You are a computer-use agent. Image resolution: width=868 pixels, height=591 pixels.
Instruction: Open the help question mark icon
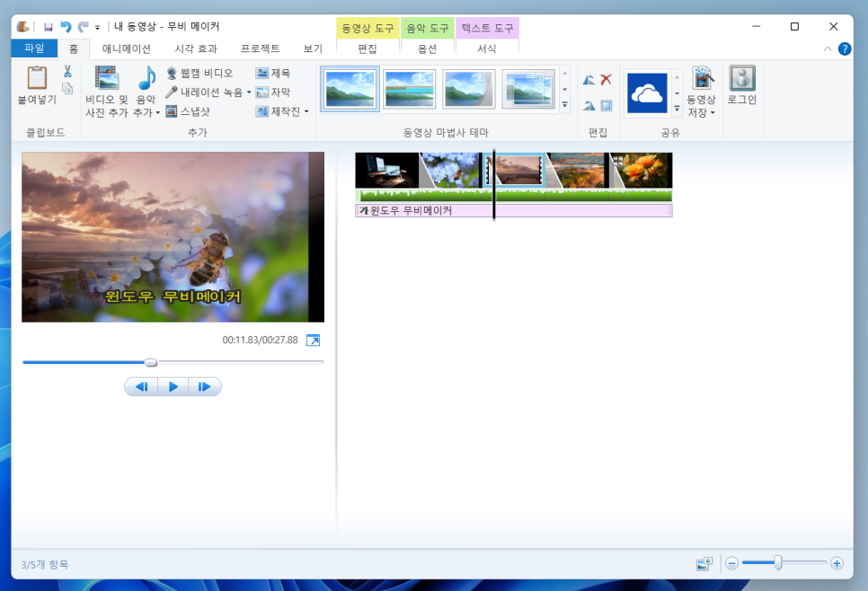click(845, 49)
